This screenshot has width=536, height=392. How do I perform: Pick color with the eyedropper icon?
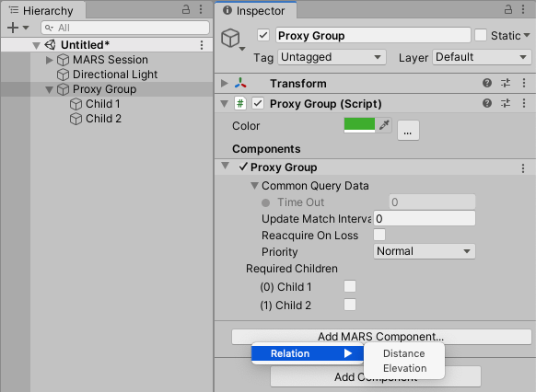(x=384, y=125)
